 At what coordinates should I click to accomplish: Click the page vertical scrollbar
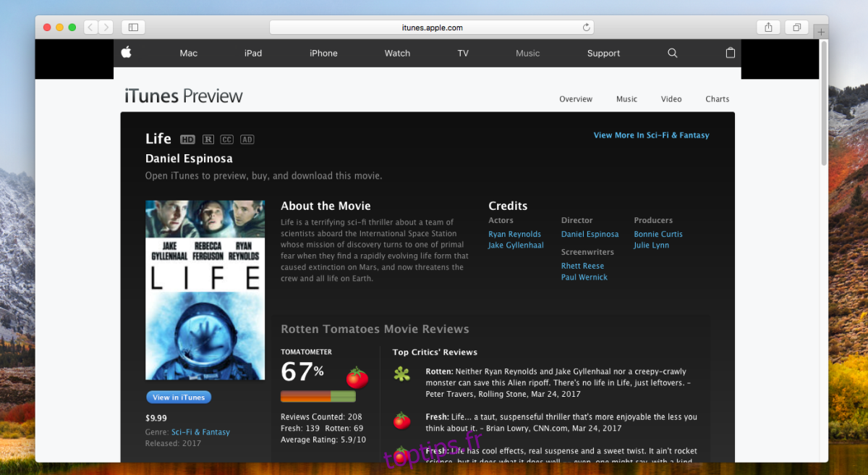tap(823, 104)
